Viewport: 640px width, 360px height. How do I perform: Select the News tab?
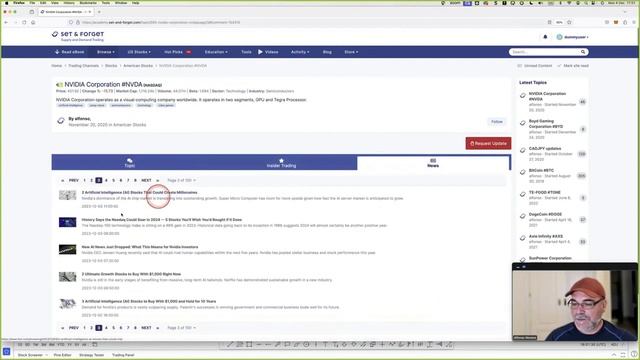(433, 162)
